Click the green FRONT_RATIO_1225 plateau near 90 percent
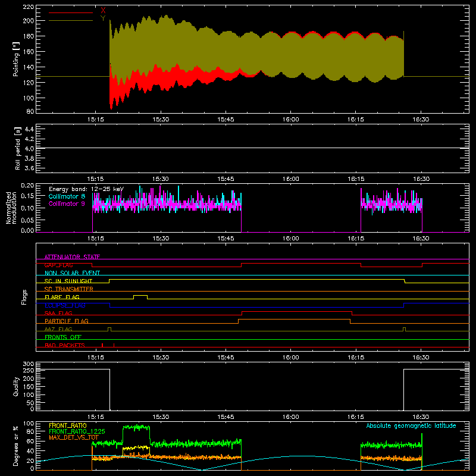476x476 pixels. 136,427
